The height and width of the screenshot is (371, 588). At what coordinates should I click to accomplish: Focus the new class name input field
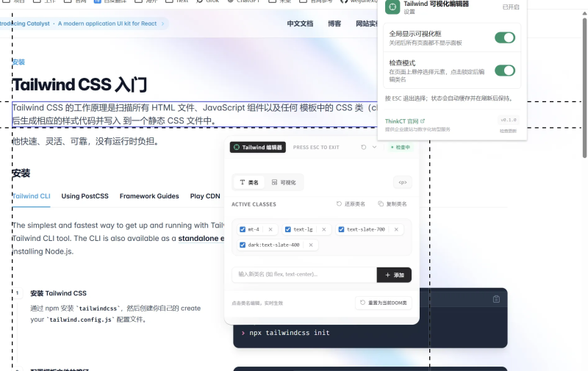click(304, 275)
